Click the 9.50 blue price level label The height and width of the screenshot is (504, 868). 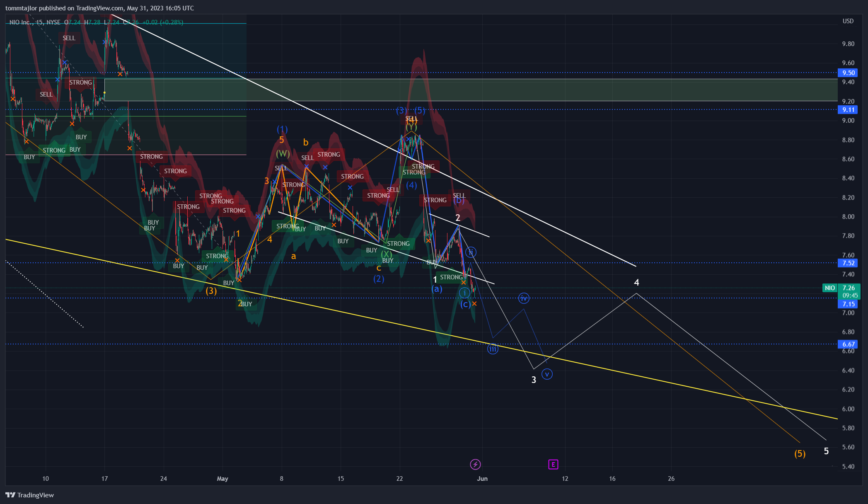[849, 73]
